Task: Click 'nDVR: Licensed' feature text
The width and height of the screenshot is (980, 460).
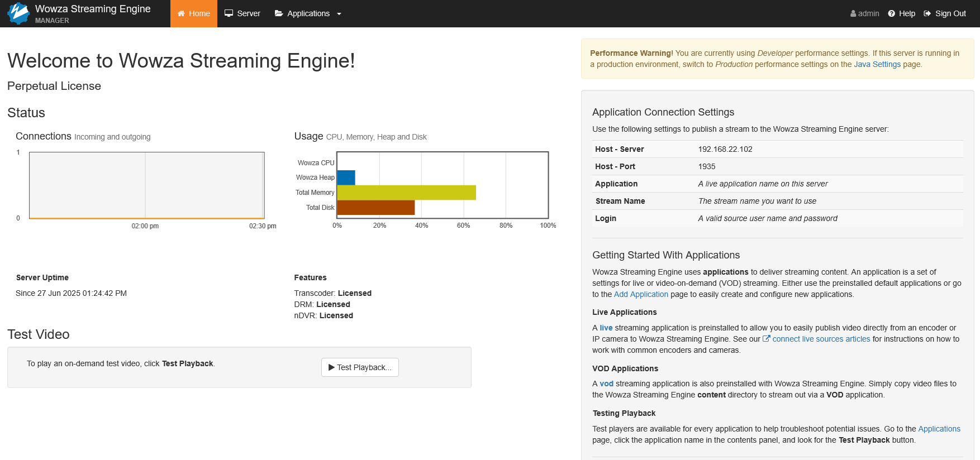Action: (324, 315)
